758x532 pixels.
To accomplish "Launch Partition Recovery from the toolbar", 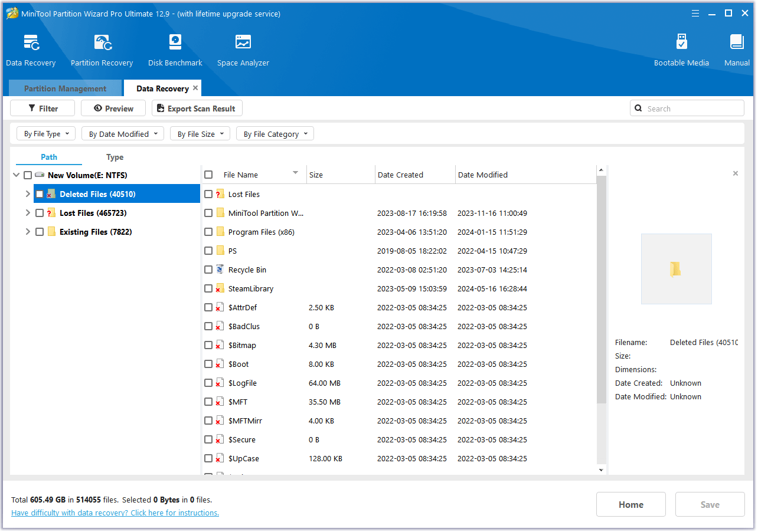I will (x=103, y=42).
